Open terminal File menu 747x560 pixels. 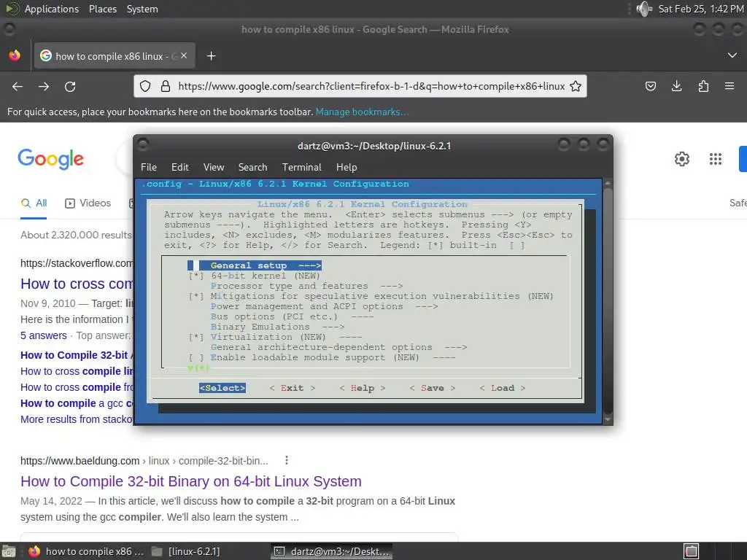point(149,167)
